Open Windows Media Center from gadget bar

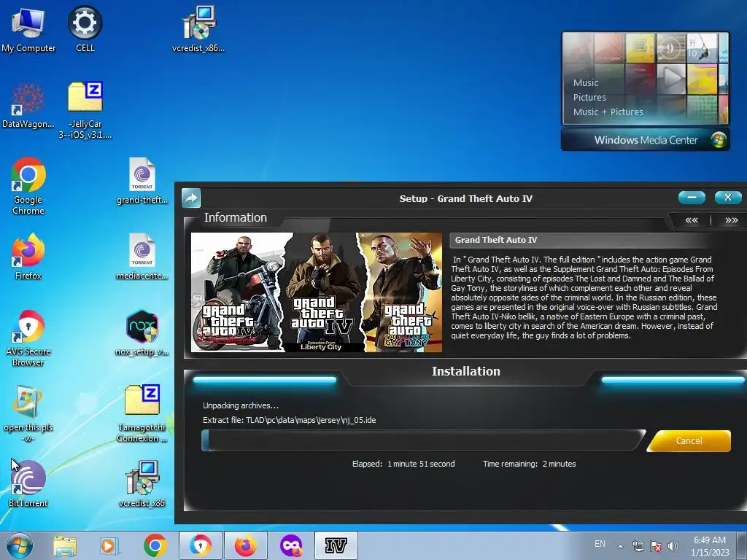(x=646, y=140)
